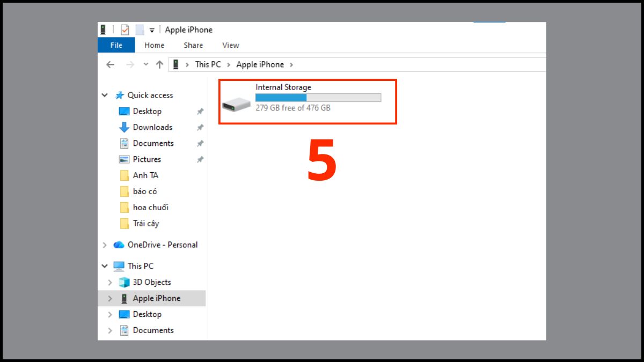Click the Pictures icon under Quick access
The width and height of the screenshot is (644, 362).
[124, 159]
